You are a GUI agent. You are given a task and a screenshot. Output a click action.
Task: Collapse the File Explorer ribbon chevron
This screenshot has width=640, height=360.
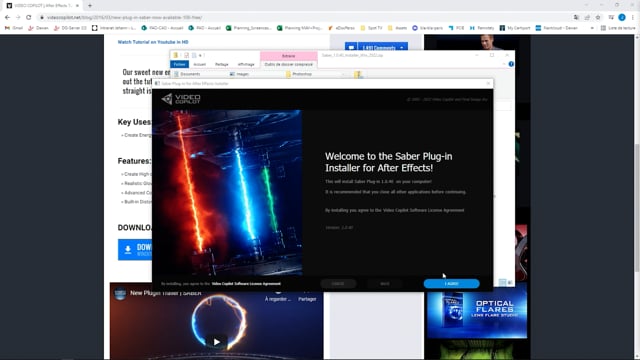pos(504,64)
